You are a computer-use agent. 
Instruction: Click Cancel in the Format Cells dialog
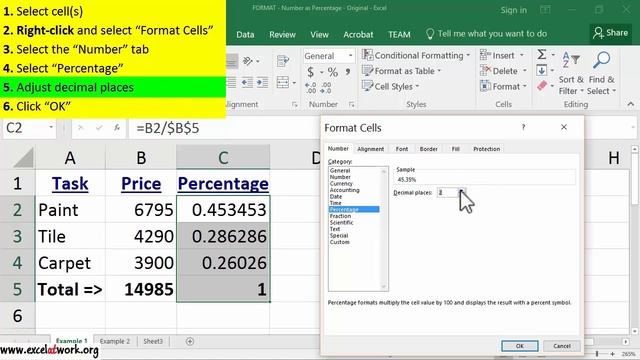tap(562, 346)
